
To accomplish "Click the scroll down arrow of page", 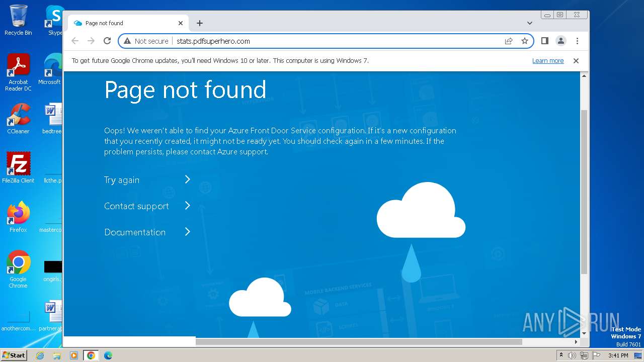I will coord(584,333).
